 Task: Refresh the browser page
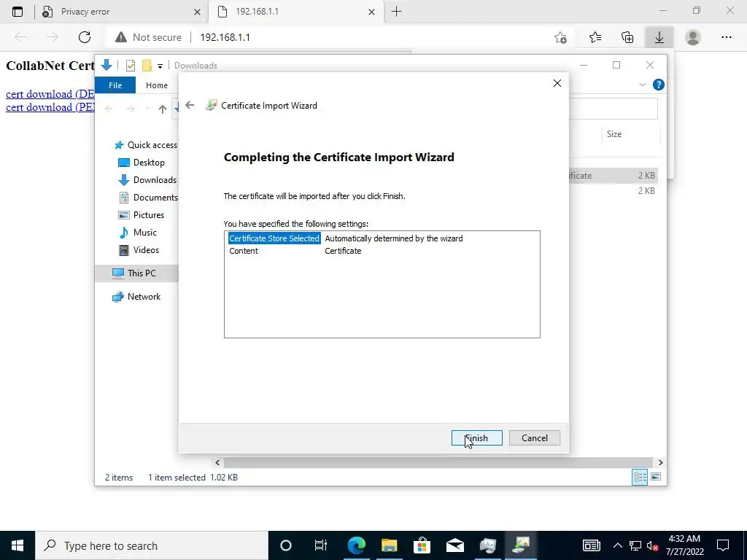(x=85, y=37)
